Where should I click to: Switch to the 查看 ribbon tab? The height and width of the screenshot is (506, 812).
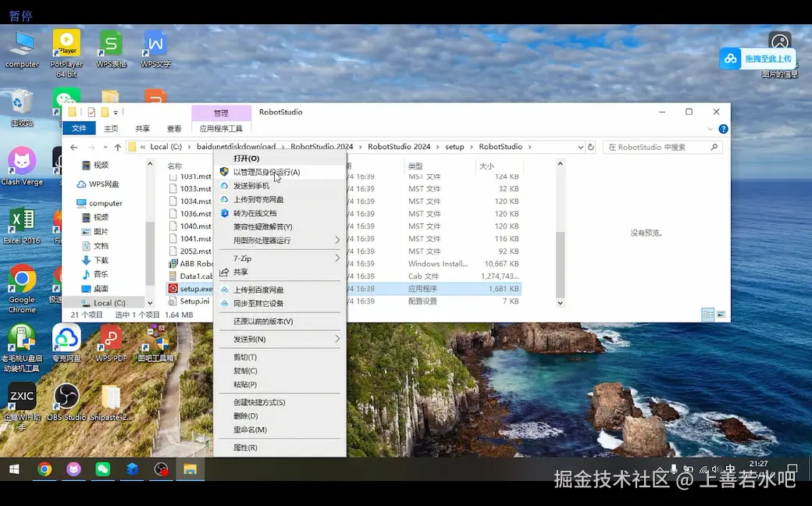[173, 127]
